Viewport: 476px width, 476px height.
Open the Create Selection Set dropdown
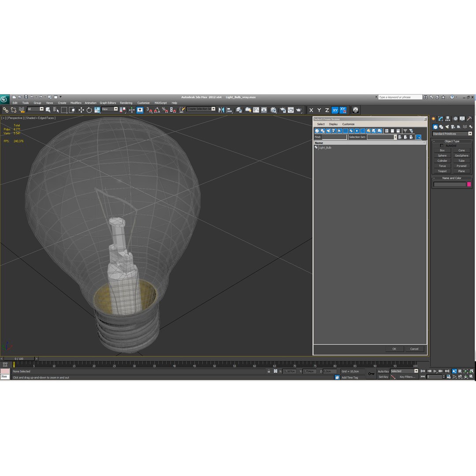[x=201, y=109]
